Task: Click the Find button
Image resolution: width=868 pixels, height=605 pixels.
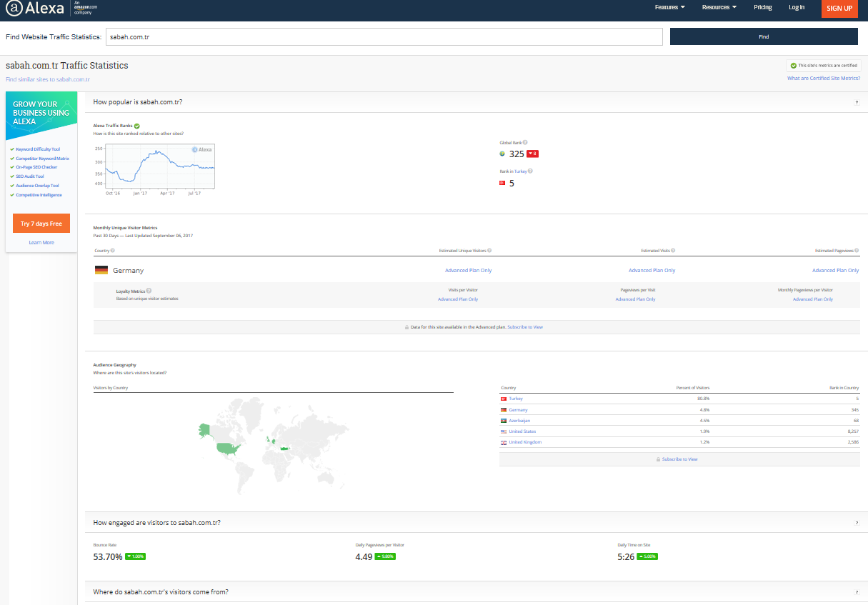Action: (764, 36)
